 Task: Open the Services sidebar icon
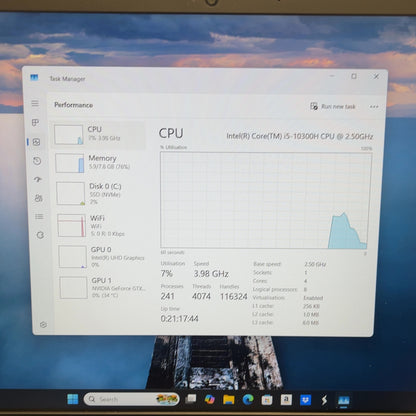pos(40,235)
